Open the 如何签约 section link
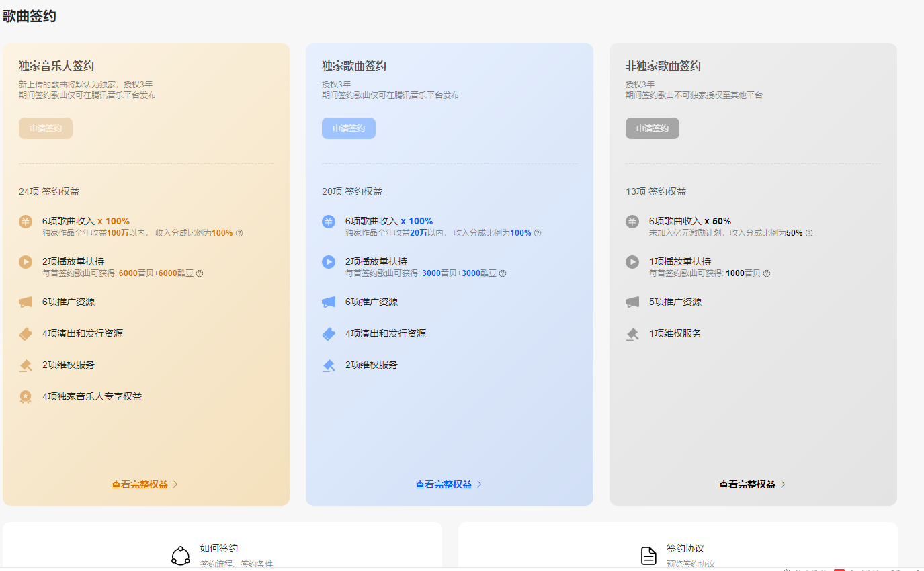The height and width of the screenshot is (571, 924). coord(218,547)
